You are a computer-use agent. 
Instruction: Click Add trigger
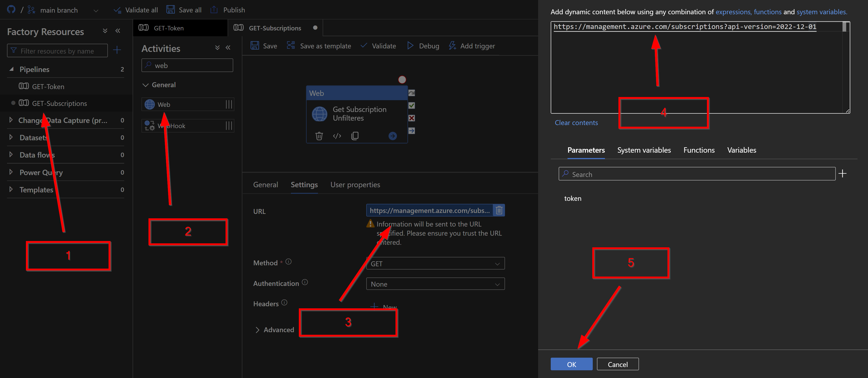472,46
